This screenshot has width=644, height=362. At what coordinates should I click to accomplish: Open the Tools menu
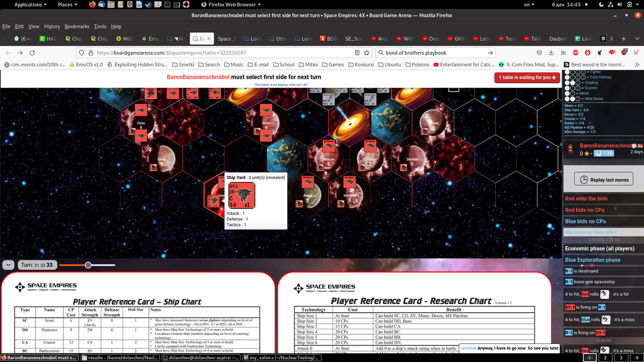(100, 26)
